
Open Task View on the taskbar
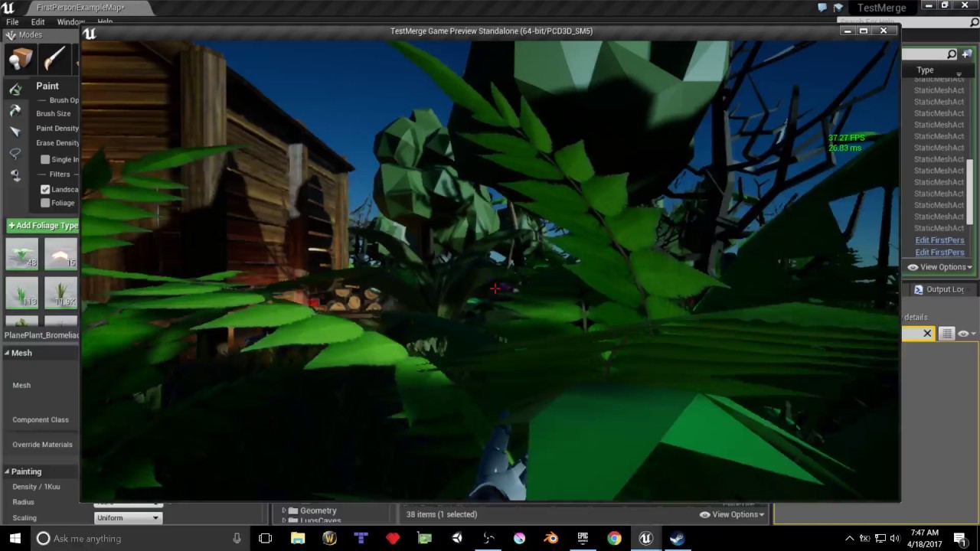coord(265,538)
